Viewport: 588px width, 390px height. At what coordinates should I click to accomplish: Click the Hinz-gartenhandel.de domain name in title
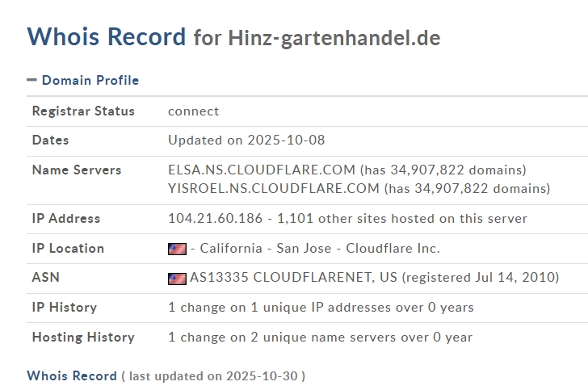(x=334, y=38)
